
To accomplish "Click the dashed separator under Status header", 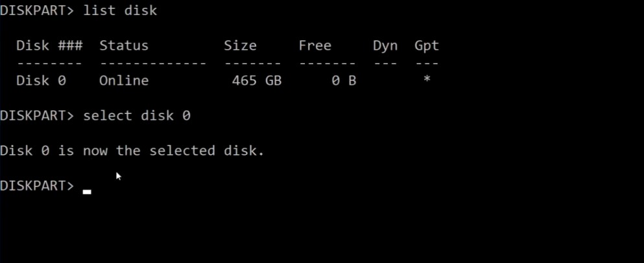I will tap(153, 63).
